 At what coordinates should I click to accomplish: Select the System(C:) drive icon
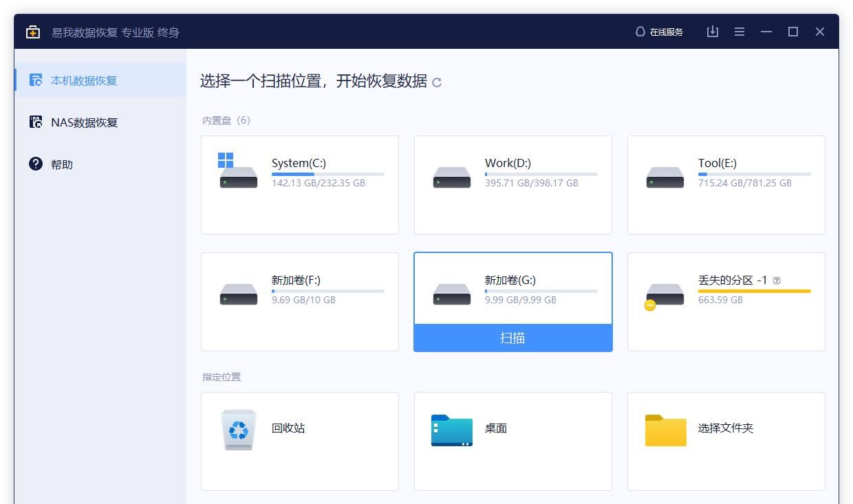238,177
